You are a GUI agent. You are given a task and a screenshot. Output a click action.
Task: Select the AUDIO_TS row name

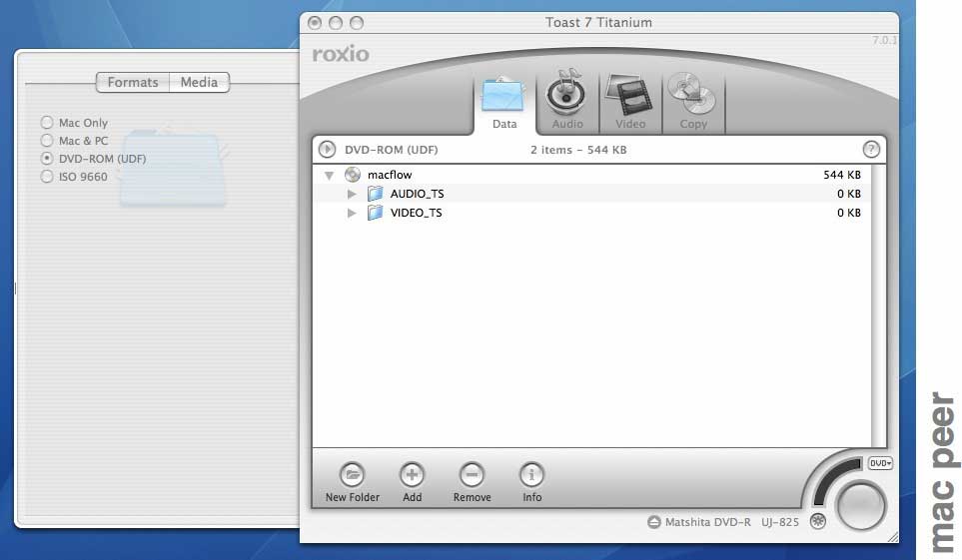418,194
